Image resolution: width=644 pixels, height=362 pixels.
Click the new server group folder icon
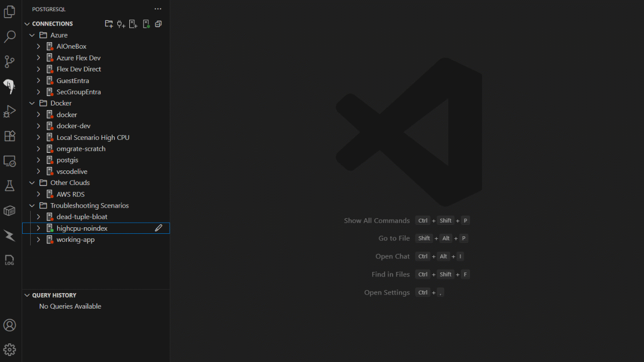(x=109, y=24)
